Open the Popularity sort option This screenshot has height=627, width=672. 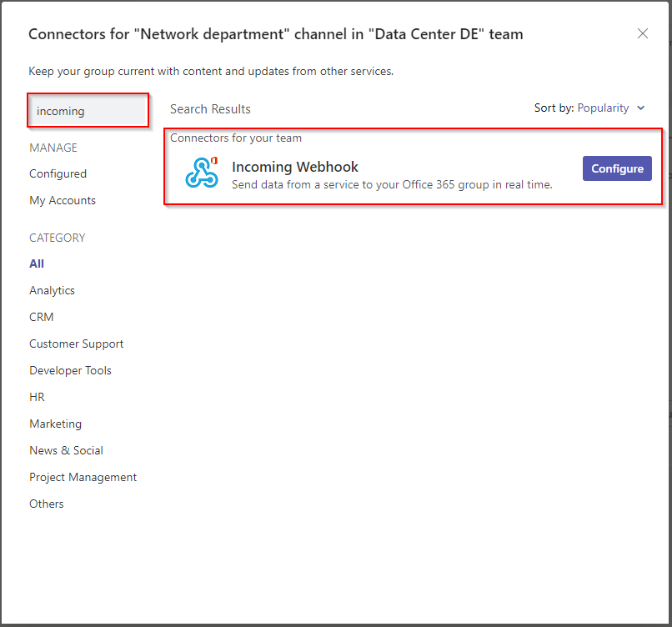(603, 108)
